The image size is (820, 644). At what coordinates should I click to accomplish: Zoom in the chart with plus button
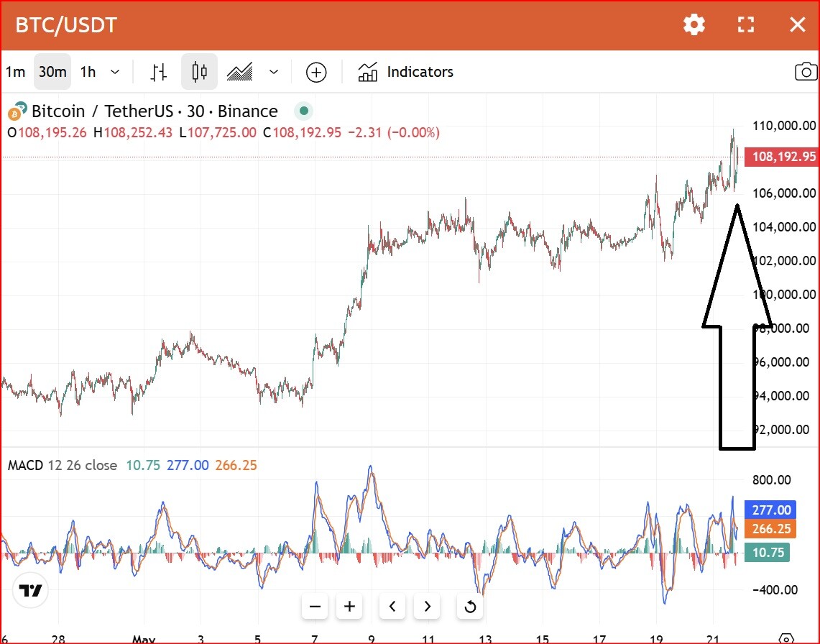click(349, 607)
